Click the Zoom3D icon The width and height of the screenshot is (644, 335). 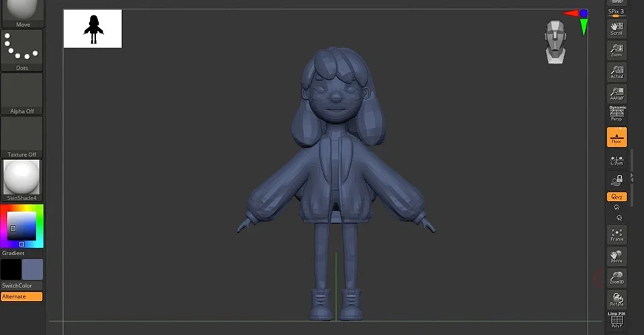pyautogui.click(x=617, y=278)
